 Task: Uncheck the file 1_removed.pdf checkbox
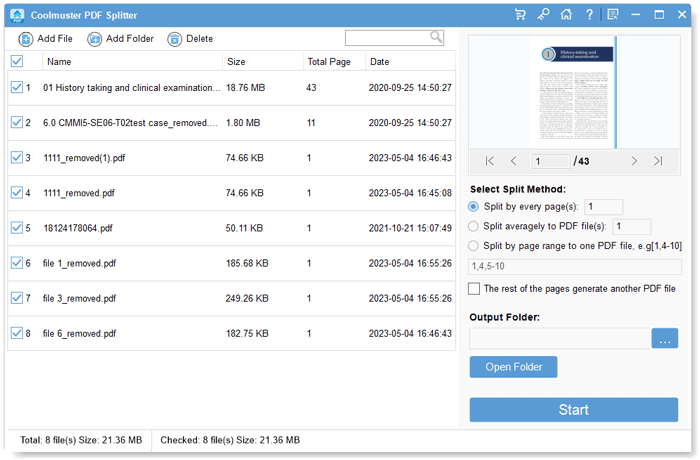point(17,263)
